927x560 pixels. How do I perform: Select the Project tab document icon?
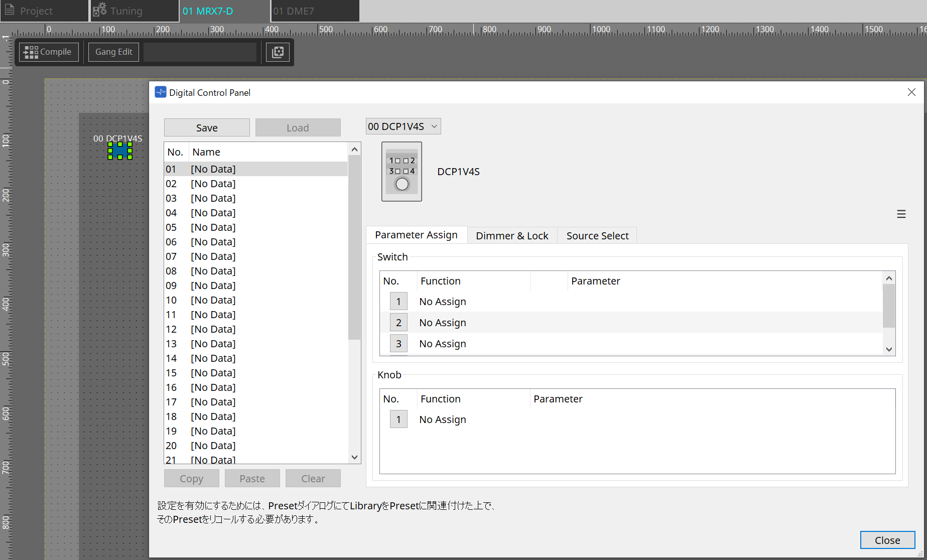[x=9, y=10]
